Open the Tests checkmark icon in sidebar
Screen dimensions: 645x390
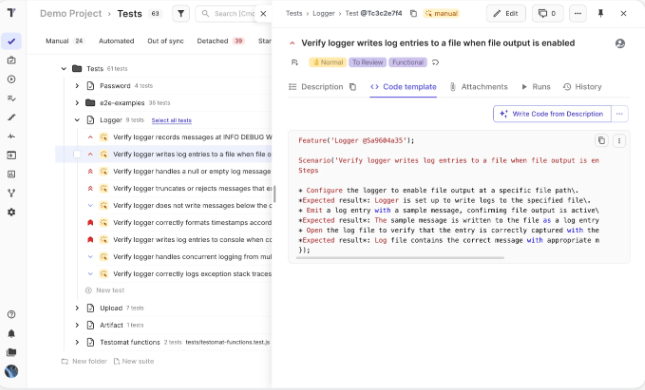(x=12, y=41)
